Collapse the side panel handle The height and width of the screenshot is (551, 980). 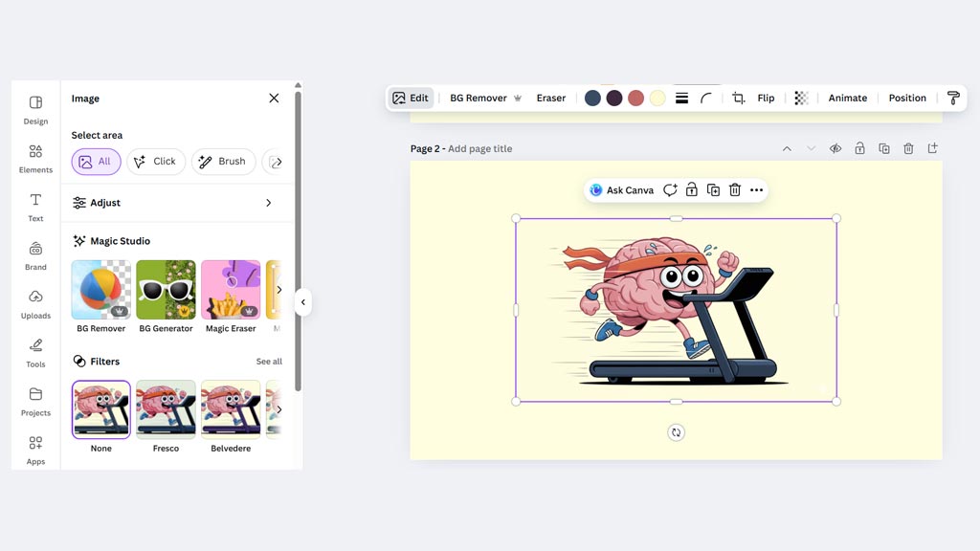[x=303, y=302]
